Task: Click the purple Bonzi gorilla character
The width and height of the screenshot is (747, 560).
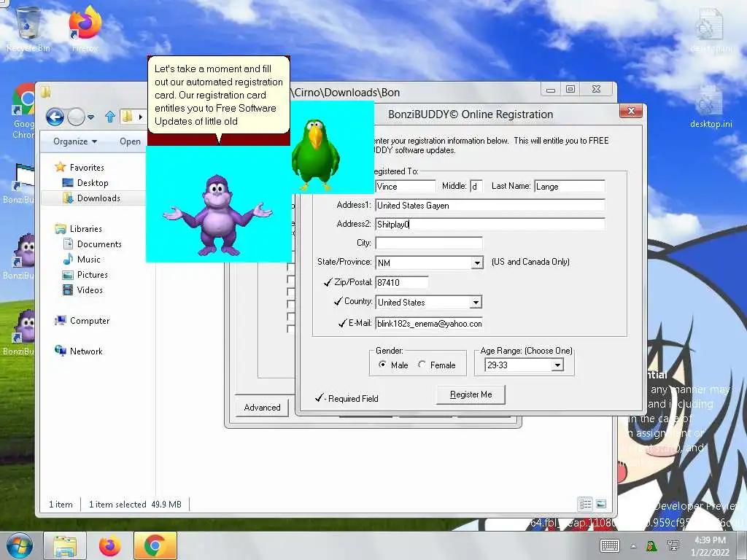Action: (217, 214)
